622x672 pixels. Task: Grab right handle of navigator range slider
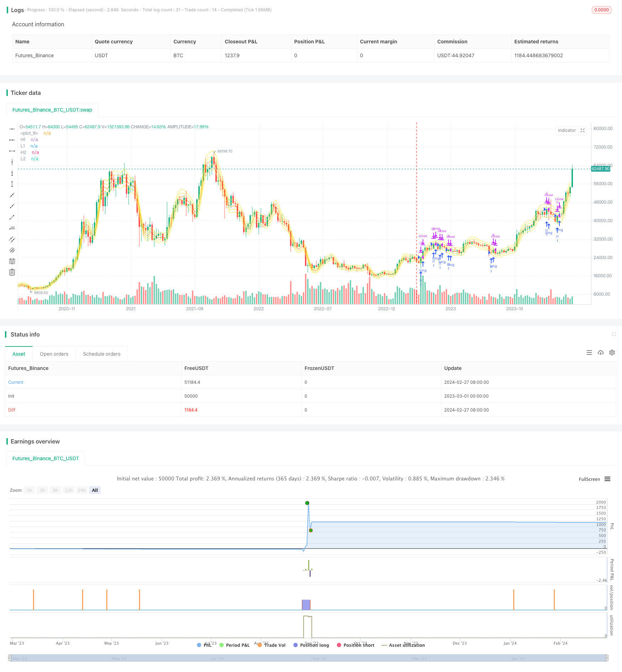click(x=607, y=658)
